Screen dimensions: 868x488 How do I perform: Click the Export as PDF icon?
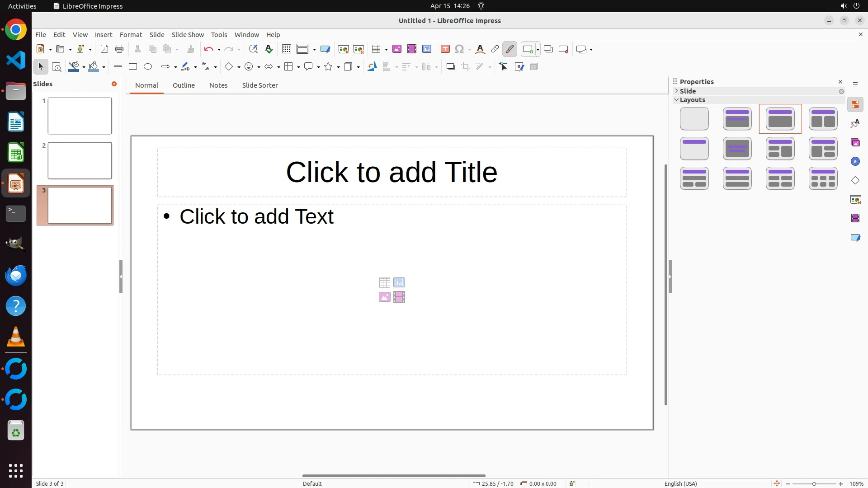click(104, 49)
